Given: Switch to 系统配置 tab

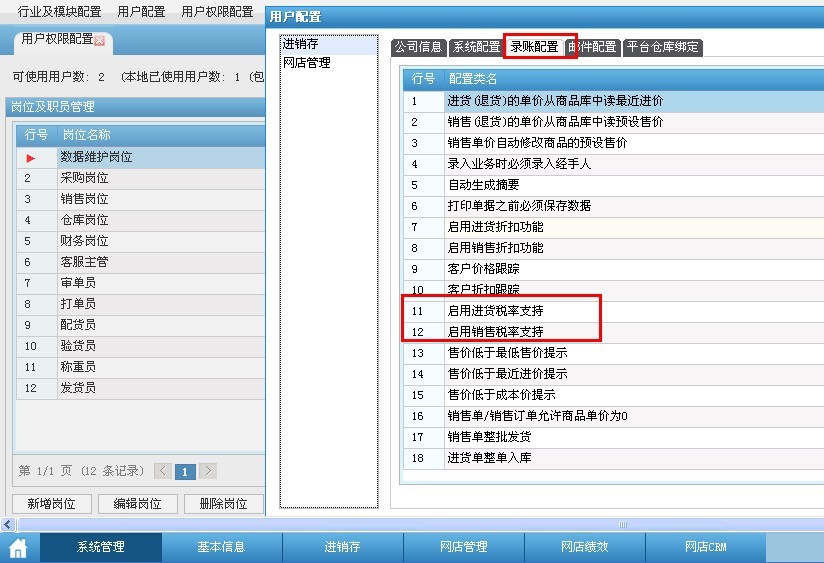Looking at the screenshot, I should pos(477,47).
